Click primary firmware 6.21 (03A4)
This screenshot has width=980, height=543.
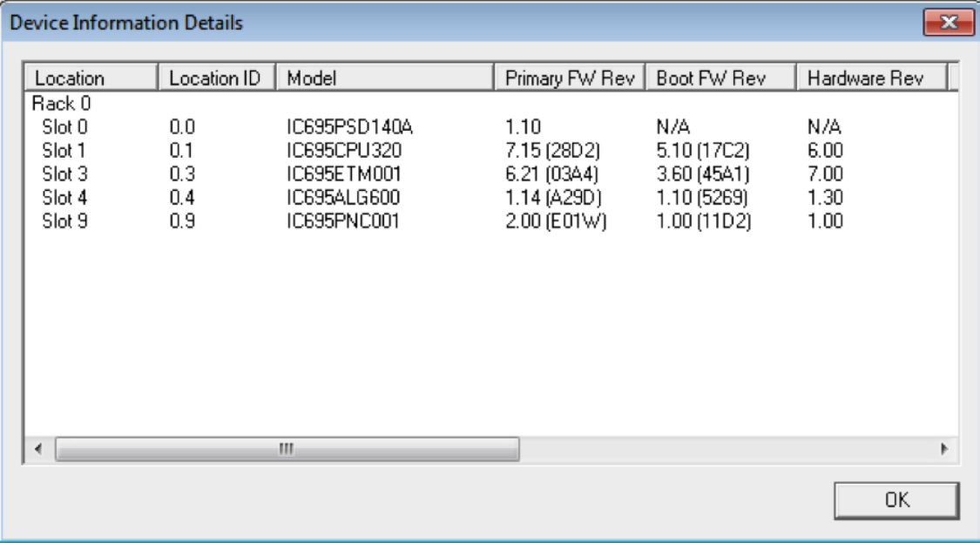pyautogui.click(x=552, y=174)
